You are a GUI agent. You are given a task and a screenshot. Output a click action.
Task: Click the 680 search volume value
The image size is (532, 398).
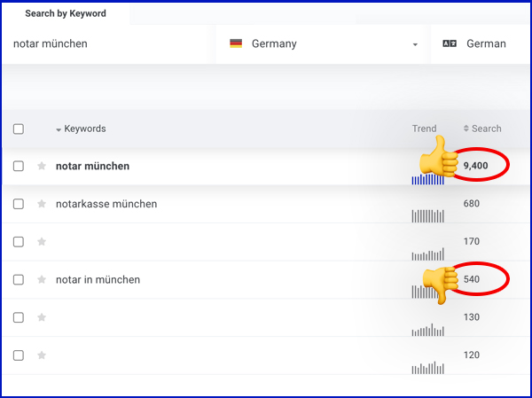point(472,204)
